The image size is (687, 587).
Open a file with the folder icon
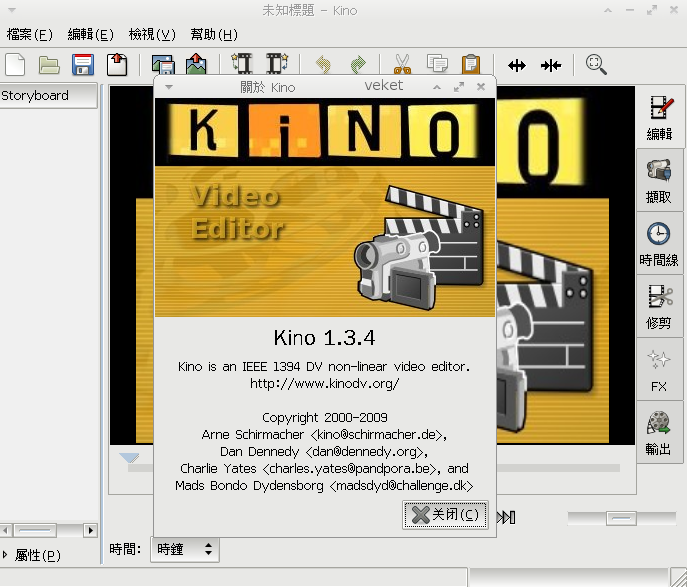coord(49,65)
